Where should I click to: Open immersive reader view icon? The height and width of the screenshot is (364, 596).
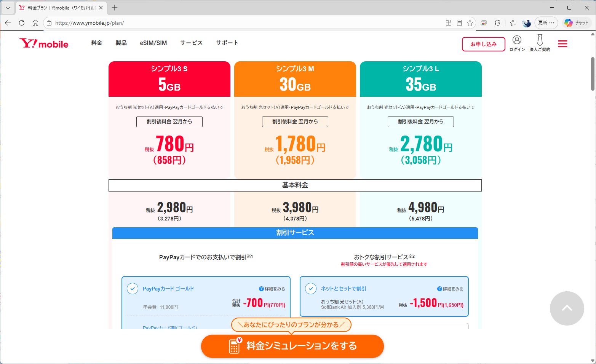click(459, 23)
